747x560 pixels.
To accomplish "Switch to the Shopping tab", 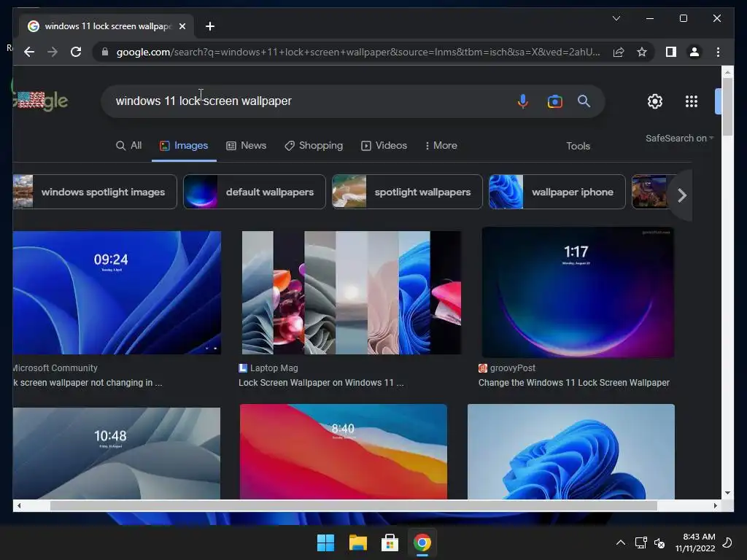I will tap(314, 145).
